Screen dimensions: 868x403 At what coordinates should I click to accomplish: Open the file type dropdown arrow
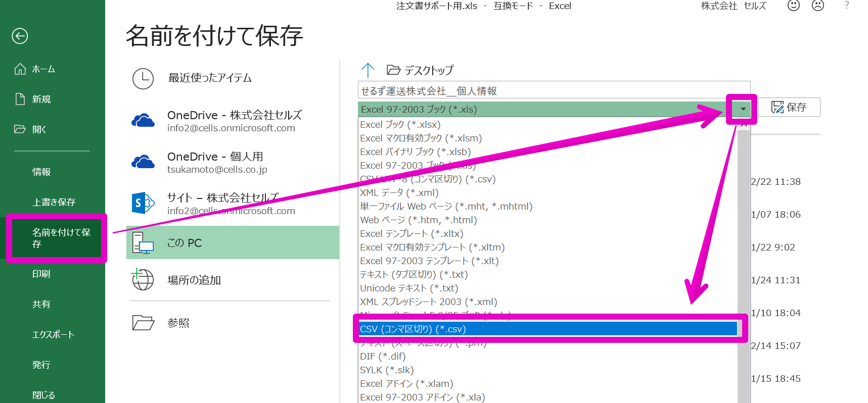[x=743, y=109]
